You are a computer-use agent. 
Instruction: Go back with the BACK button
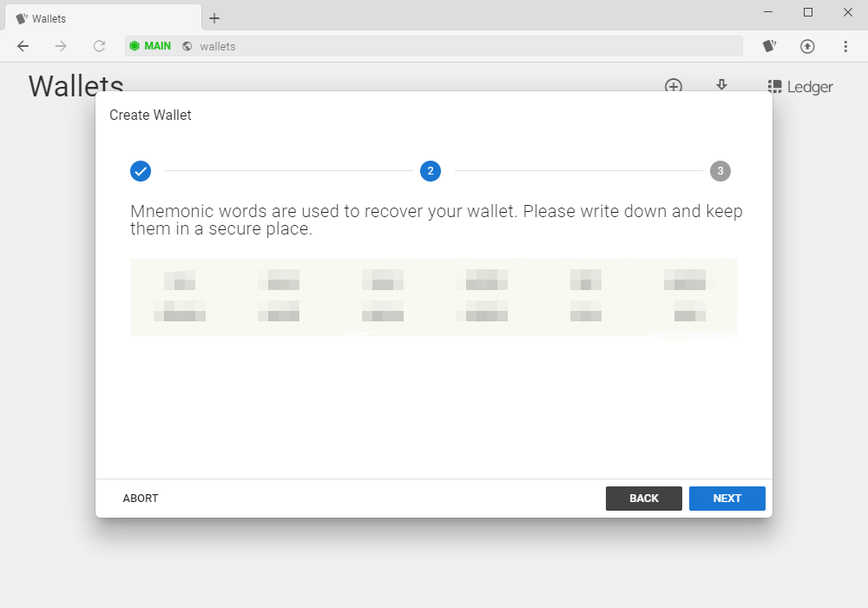tap(644, 499)
